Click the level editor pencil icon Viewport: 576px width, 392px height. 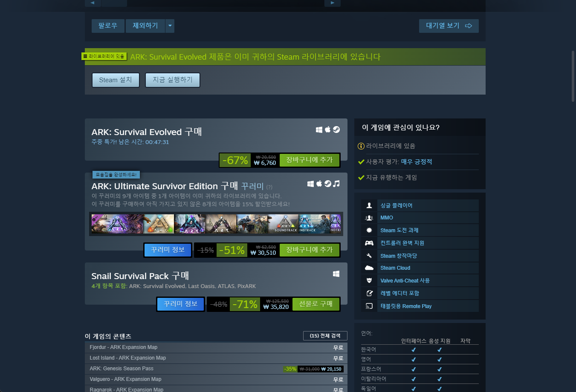coord(369,293)
